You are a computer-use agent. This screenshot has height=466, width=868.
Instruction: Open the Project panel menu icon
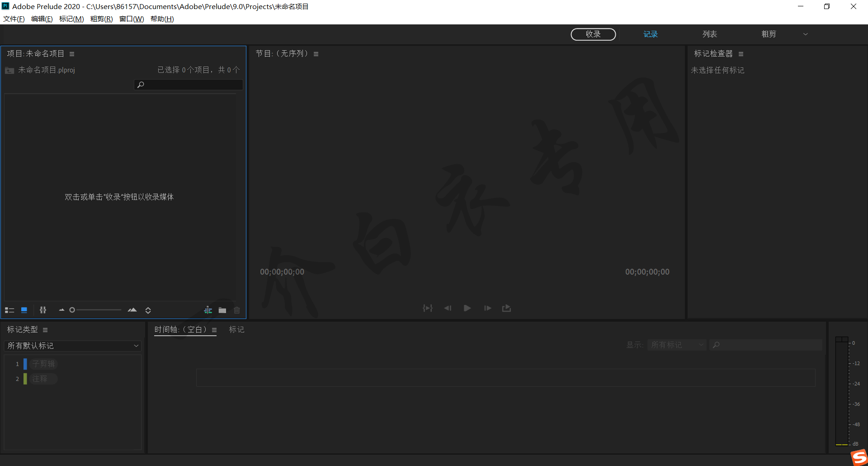(x=72, y=54)
